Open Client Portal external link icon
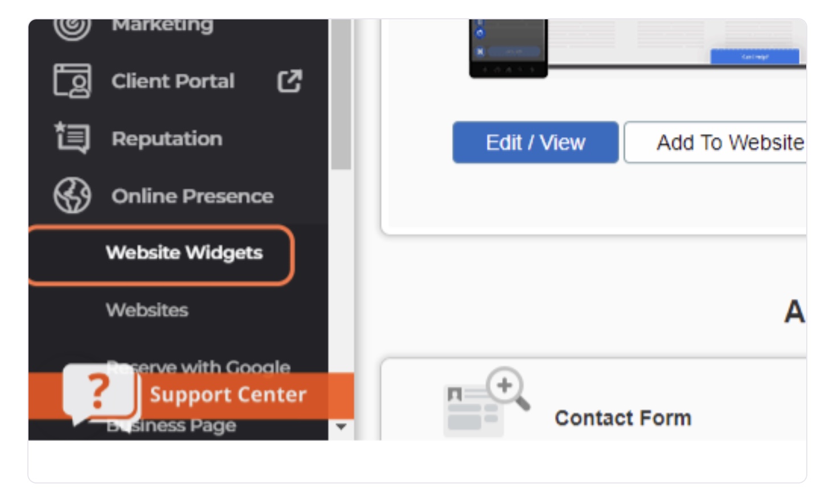Viewport: 829px width, 504px height. pos(290,81)
